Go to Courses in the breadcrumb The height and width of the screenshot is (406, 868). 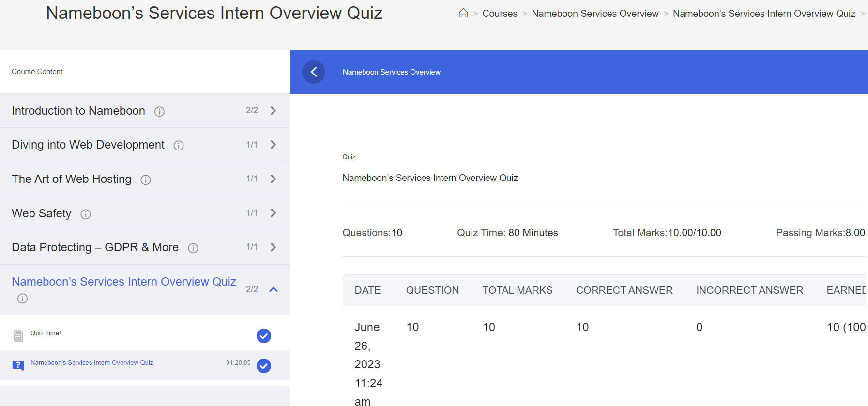pyautogui.click(x=500, y=14)
